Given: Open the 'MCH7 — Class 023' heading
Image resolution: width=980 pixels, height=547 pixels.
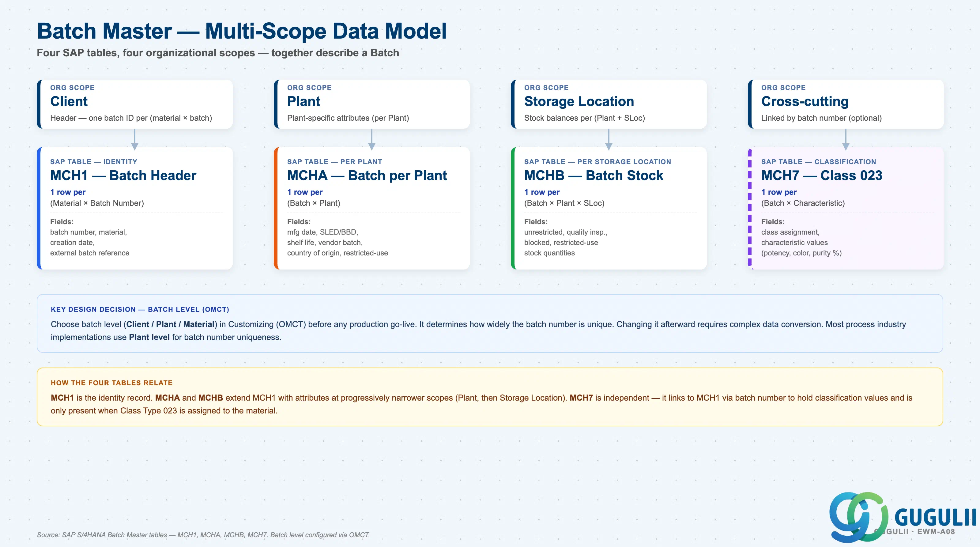Looking at the screenshot, I should point(822,175).
